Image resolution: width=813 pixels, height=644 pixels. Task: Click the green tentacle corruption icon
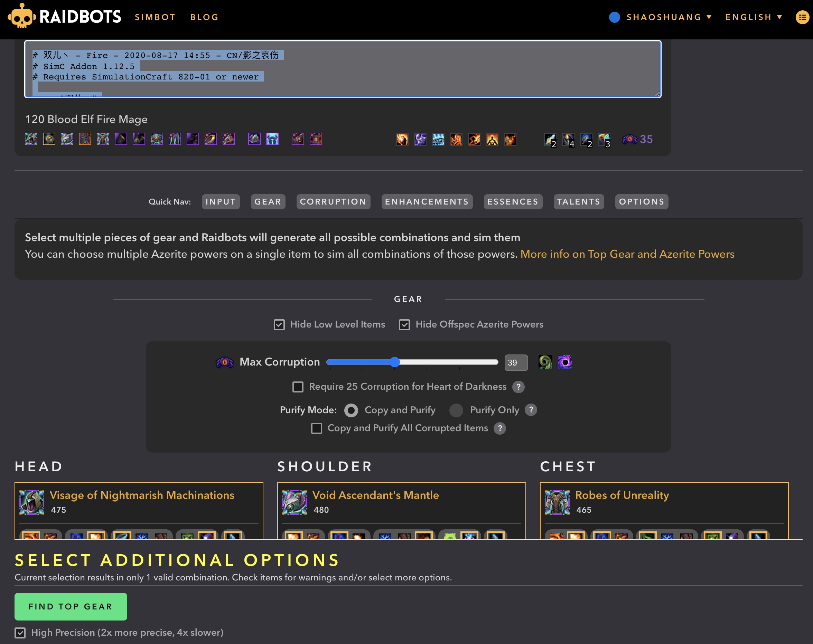(545, 362)
